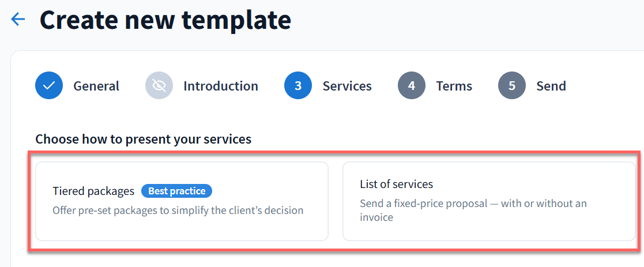This screenshot has height=267, width=644.
Task: Go to the Introduction step label
Action: click(220, 86)
